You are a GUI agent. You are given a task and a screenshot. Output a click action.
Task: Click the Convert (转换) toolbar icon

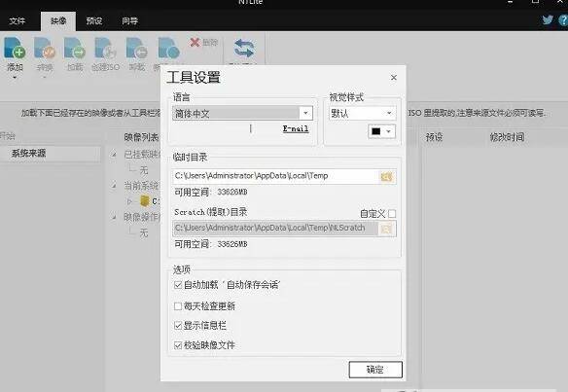[x=44, y=48]
